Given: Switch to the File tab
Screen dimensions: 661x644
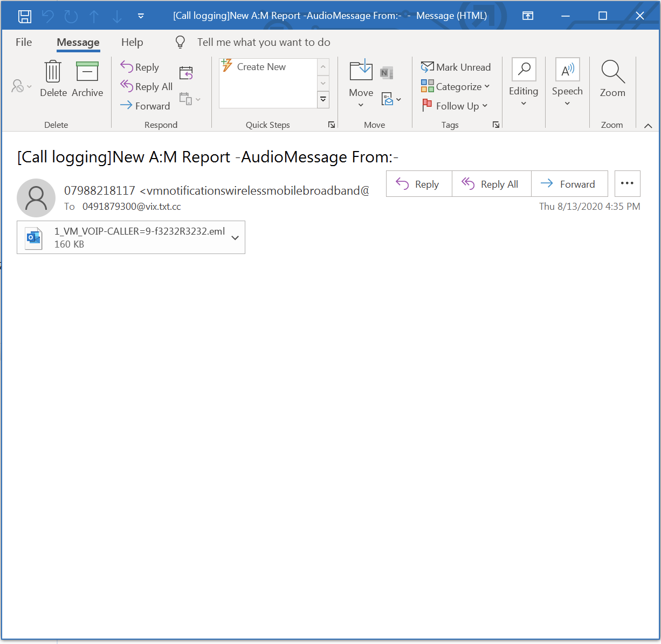Looking at the screenshot, I should click(x=23, y=42).
